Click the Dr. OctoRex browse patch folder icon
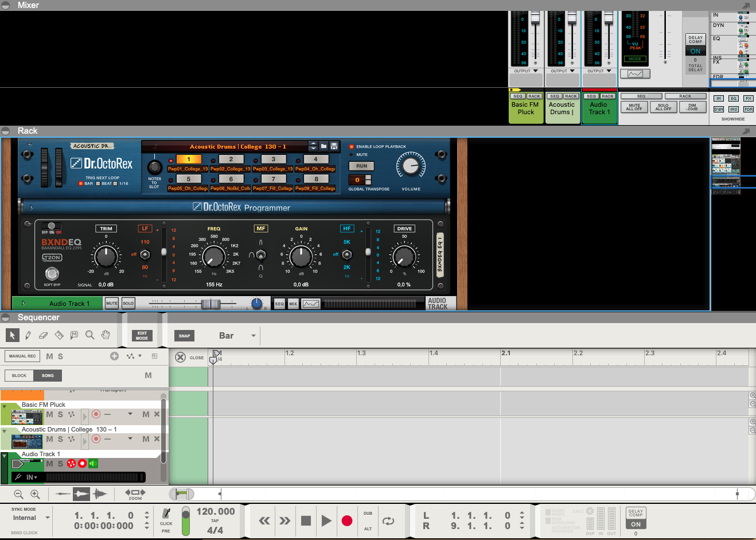The image size is (756, 540). (324, 146)
